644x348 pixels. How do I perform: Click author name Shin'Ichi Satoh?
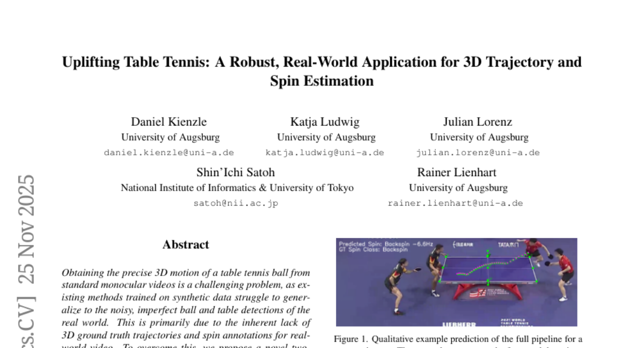coord(236,172)
